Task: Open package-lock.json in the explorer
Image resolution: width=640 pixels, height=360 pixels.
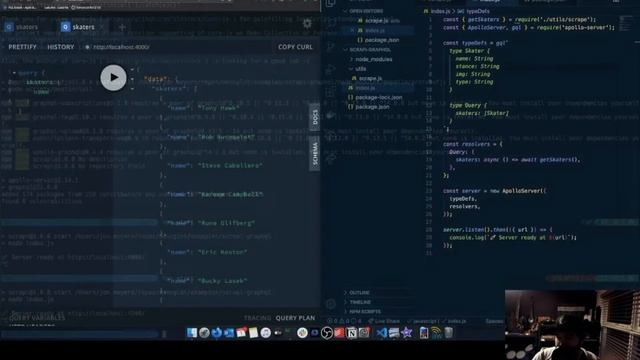Action: [x=376, y=97]
